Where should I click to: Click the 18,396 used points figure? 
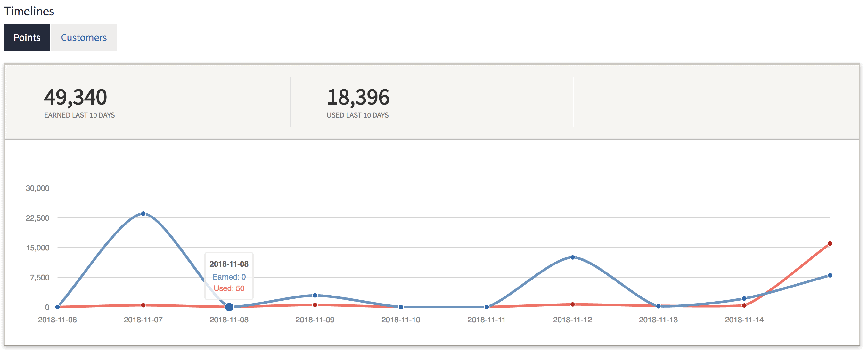(x=358, y=97)
